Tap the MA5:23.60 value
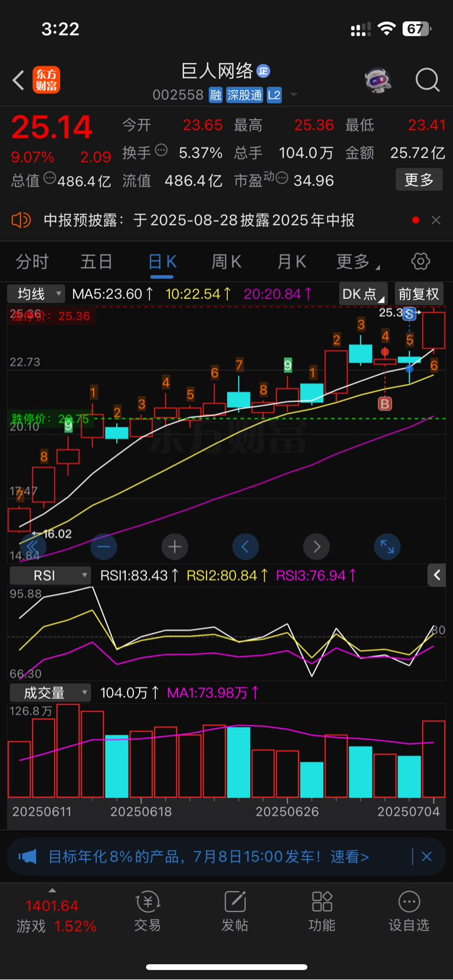This screenshot has width=453, height=980. (113, 293)
